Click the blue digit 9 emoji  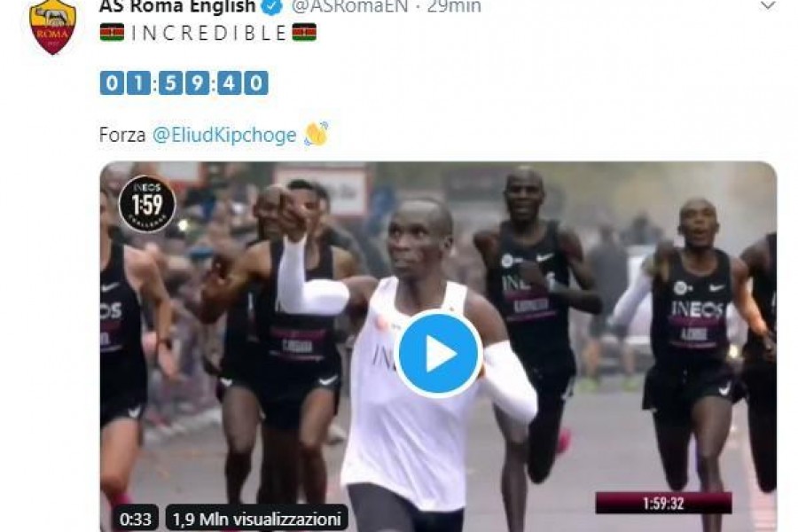pyautogui.click(x=198, y=83)
